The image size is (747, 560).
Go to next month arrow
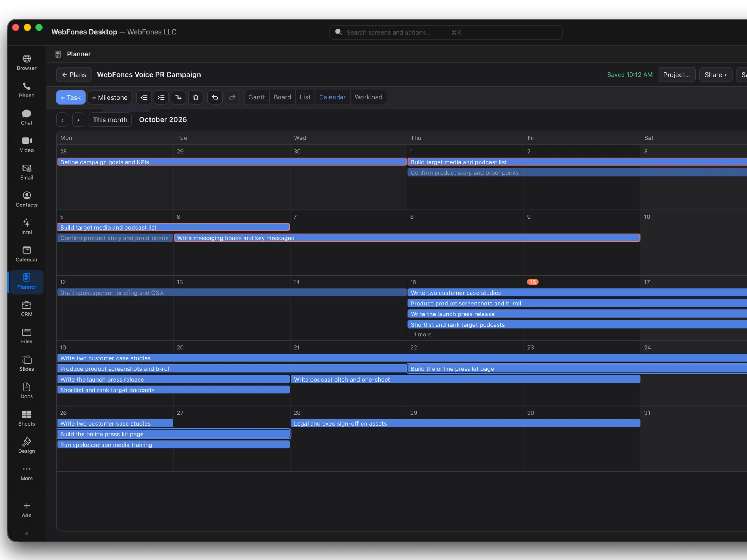78,120
